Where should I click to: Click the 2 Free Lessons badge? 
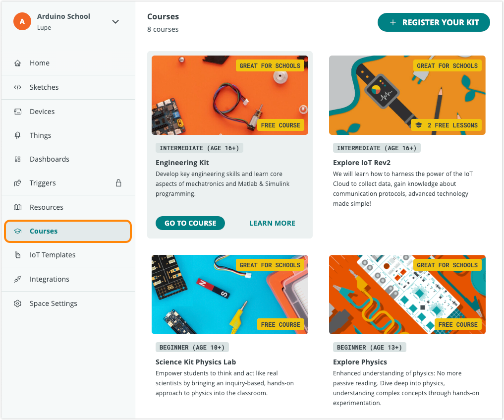(446, 125)
